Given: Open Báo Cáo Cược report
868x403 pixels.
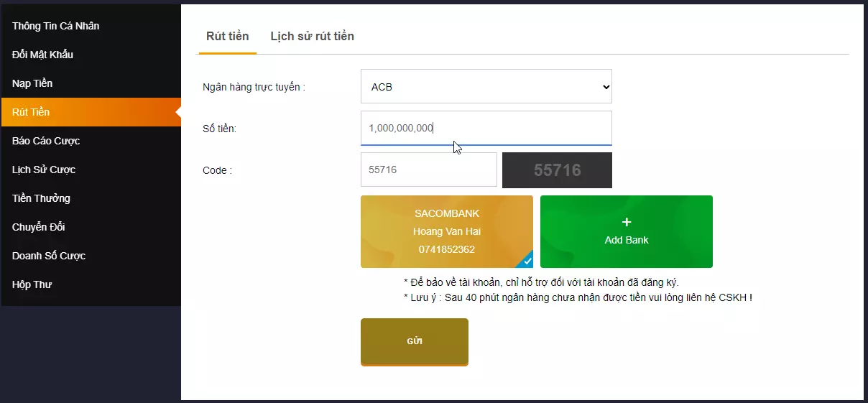Looking at the screenshot, I should click(x=46, y=141).
